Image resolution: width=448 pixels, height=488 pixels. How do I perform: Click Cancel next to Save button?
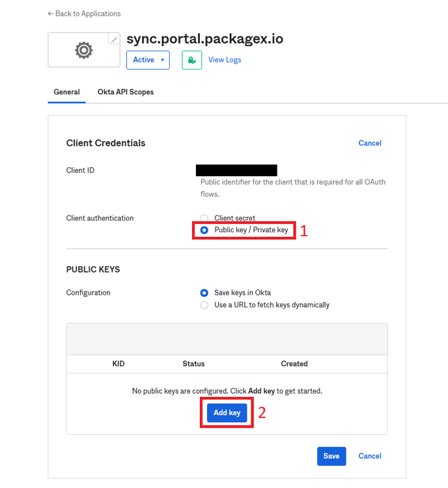[370, 456]
